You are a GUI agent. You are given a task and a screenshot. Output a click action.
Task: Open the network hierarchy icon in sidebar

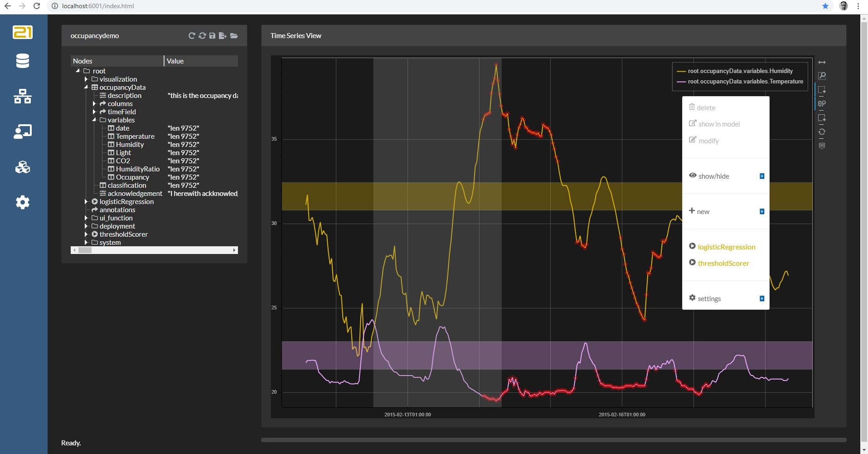click(x=23, y=96)
